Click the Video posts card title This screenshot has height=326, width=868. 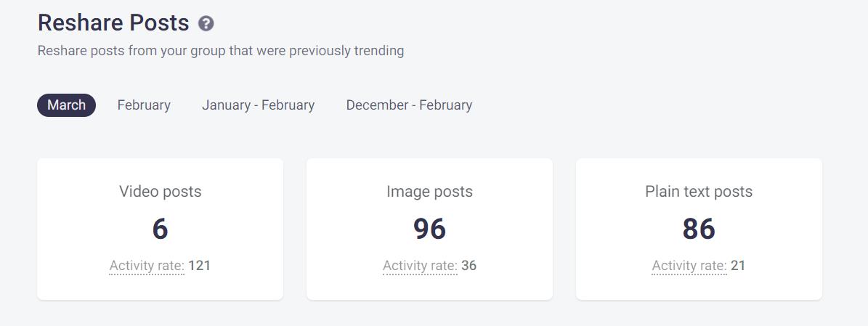[160, 192]
